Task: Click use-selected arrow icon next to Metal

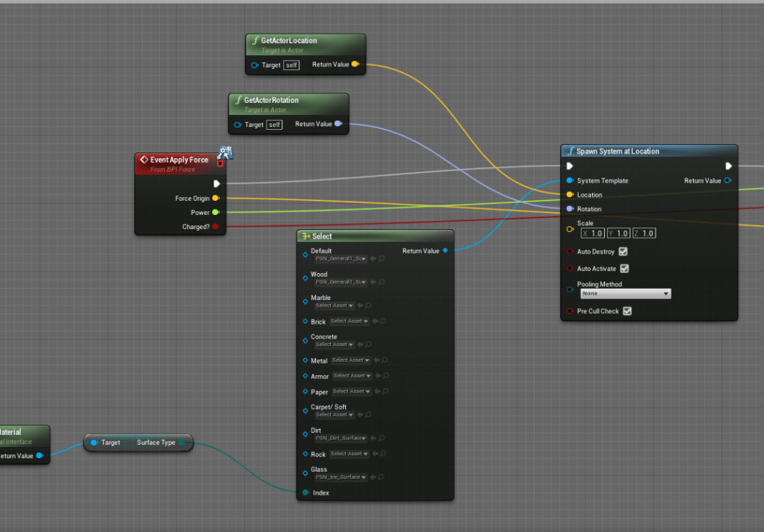Action: (x=376, y=360)
